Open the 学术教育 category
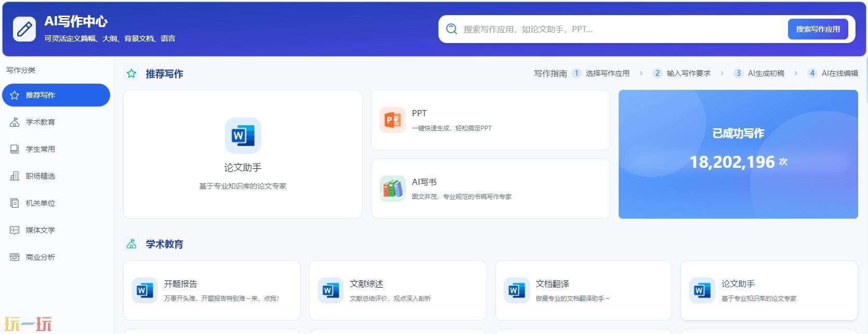This screenshot has height=334, width=868. [x=56, y=122]
